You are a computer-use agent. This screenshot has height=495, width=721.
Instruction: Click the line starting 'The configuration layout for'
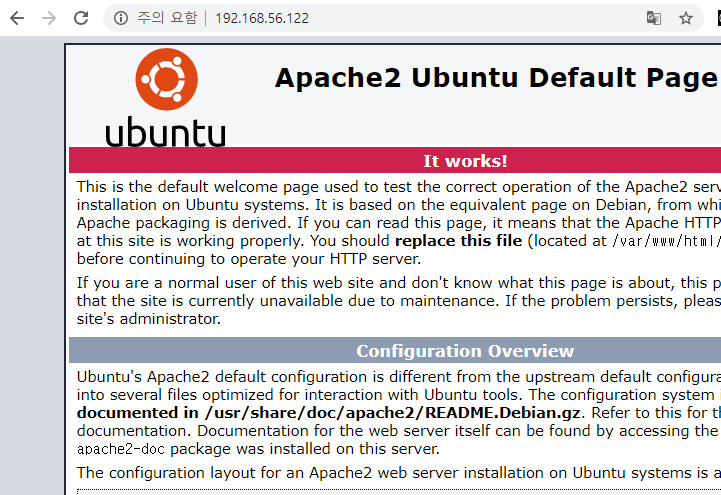tap(399, 472)
